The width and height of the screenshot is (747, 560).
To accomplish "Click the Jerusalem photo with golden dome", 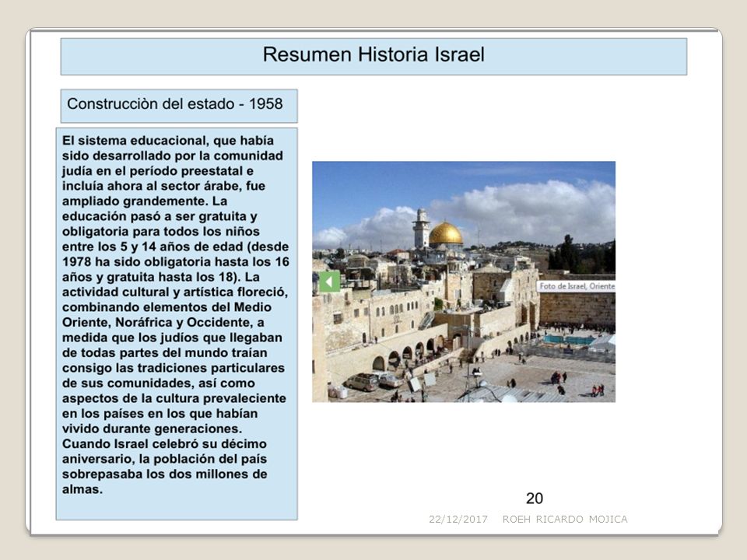I will click(x=464, y=282).
